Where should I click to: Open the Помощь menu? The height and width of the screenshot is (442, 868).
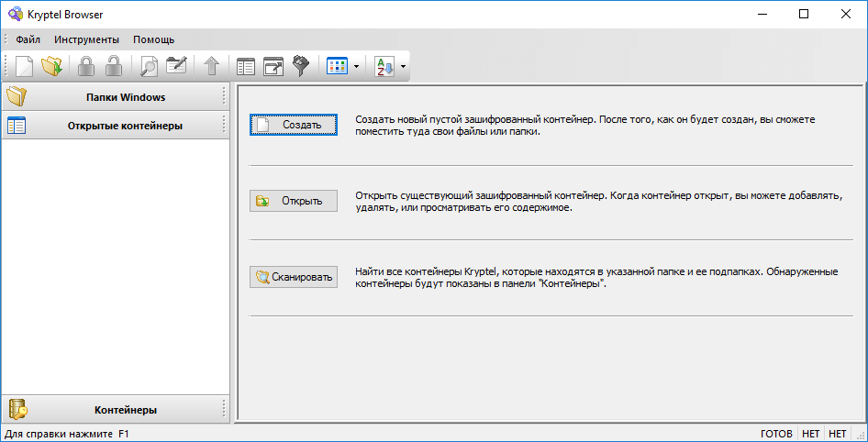tap(154, 39)
